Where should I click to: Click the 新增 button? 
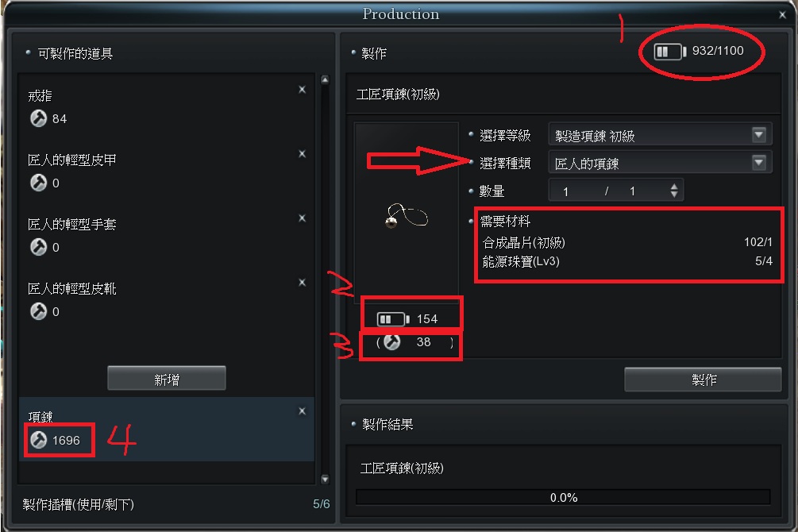click(167, 378)
